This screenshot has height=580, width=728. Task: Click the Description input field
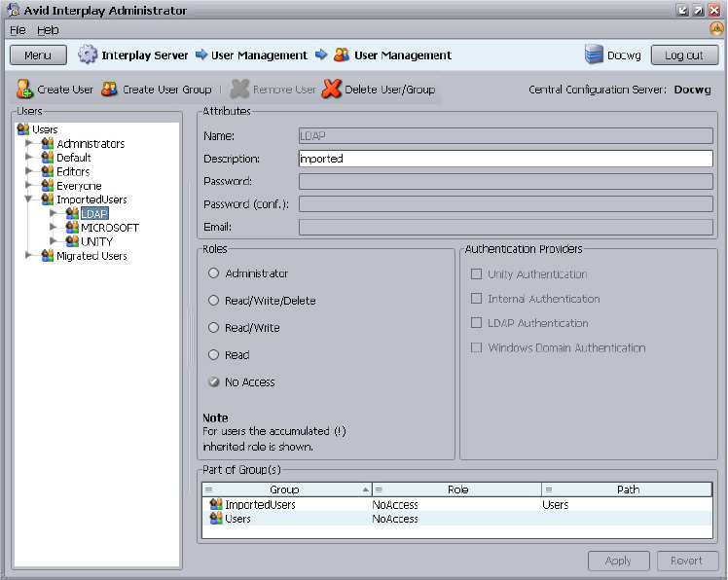tap(505, 159)
